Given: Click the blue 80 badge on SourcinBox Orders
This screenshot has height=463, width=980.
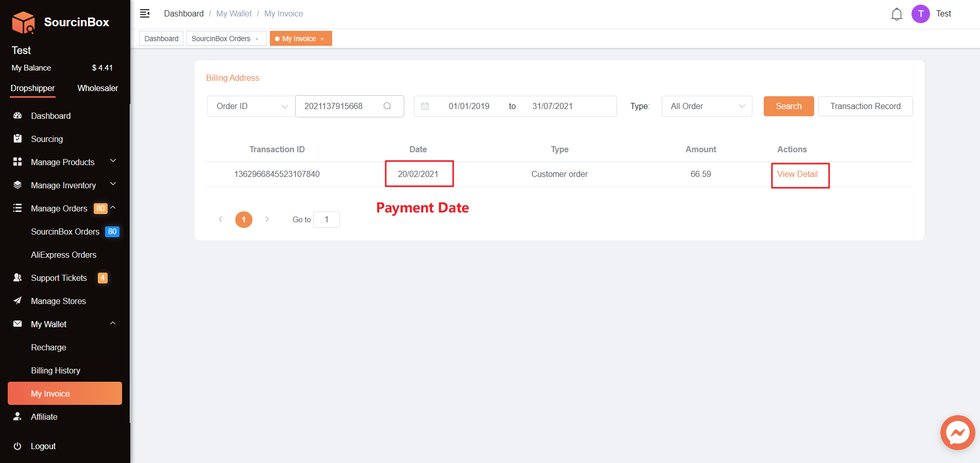Looking at the screenshot, I should point(112,232).
